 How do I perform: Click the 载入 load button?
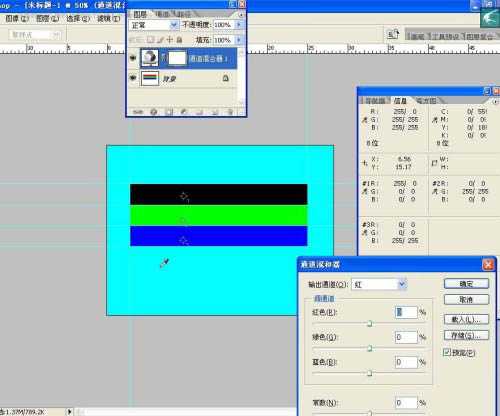tap(466, 319)
